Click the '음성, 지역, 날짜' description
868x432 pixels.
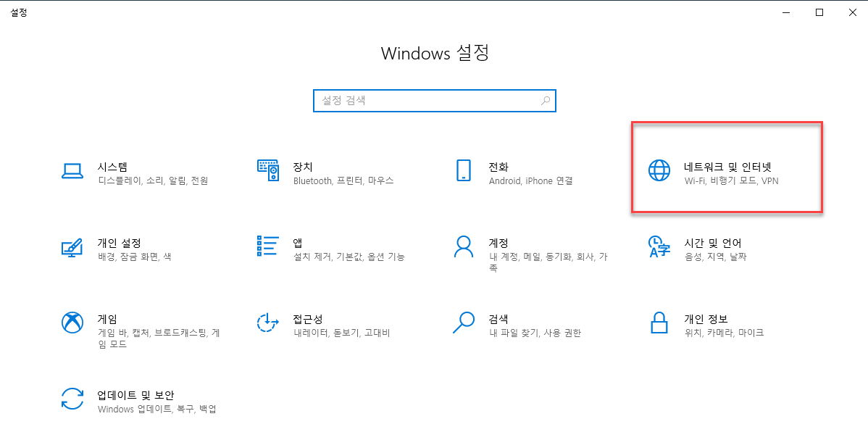tap(716, 257)
